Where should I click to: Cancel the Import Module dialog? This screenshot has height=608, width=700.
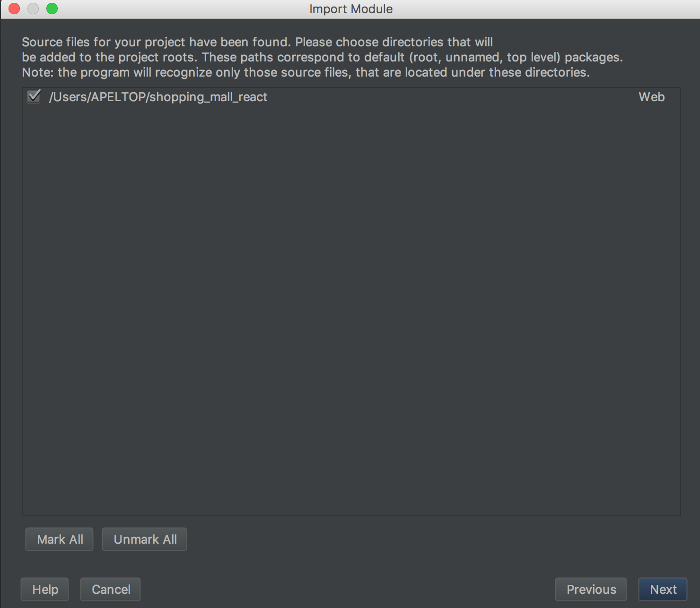(x=111, y=589)
